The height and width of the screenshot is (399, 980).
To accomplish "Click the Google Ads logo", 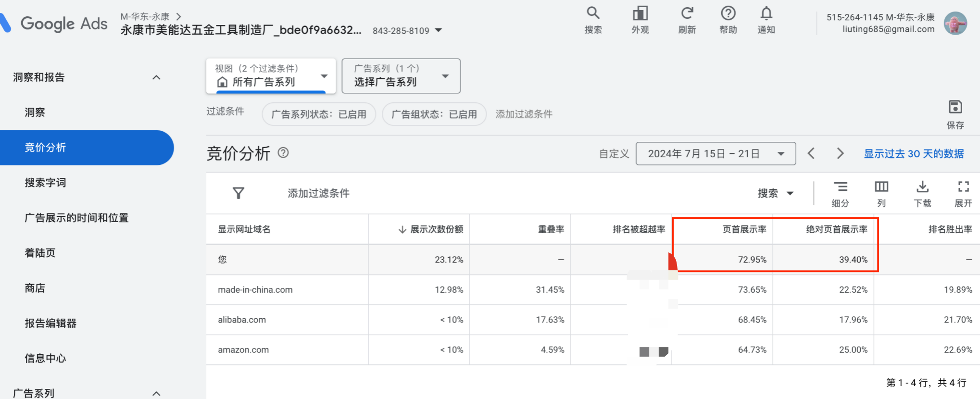I will click(x=54, y=23).
